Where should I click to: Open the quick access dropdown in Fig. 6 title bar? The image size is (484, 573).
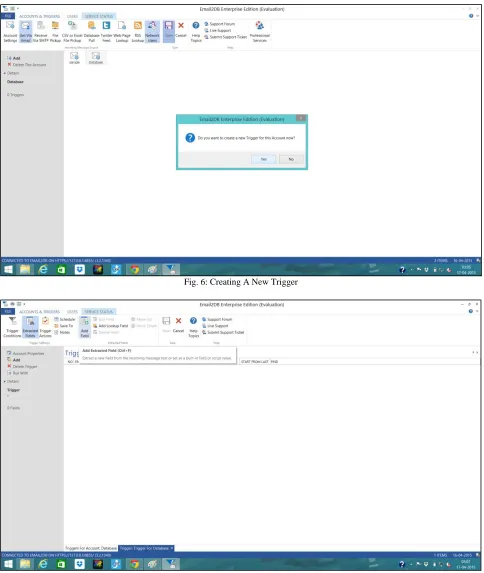pos(18,8)
